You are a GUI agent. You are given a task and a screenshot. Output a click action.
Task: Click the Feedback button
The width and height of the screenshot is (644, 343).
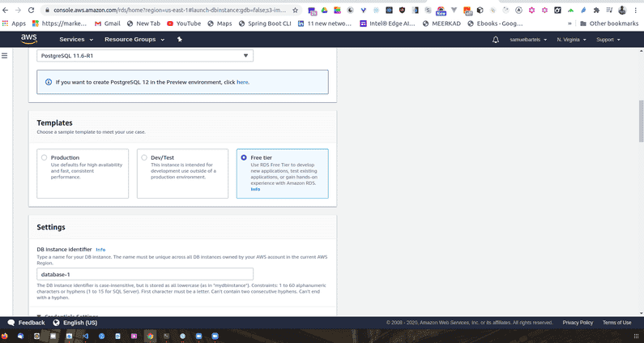point(26,323)
